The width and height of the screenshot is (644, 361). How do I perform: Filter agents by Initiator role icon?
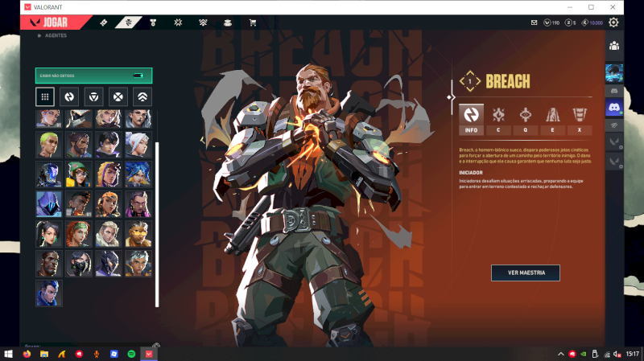69,96
